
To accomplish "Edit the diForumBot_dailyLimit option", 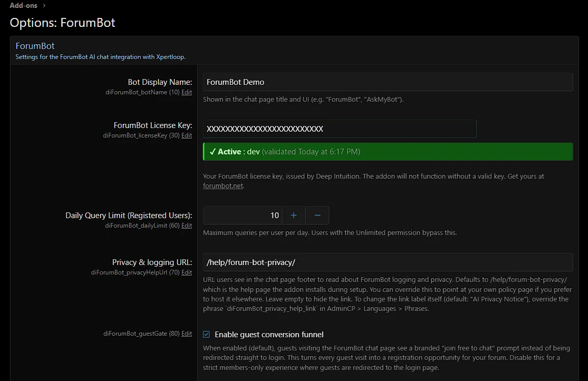I will click(x=187, y=226).
